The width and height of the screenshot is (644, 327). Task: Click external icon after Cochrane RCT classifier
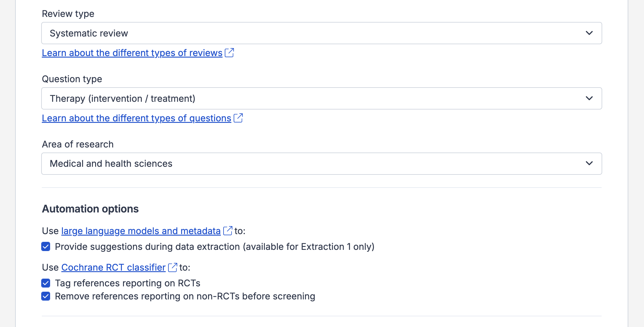coord(172,267)
